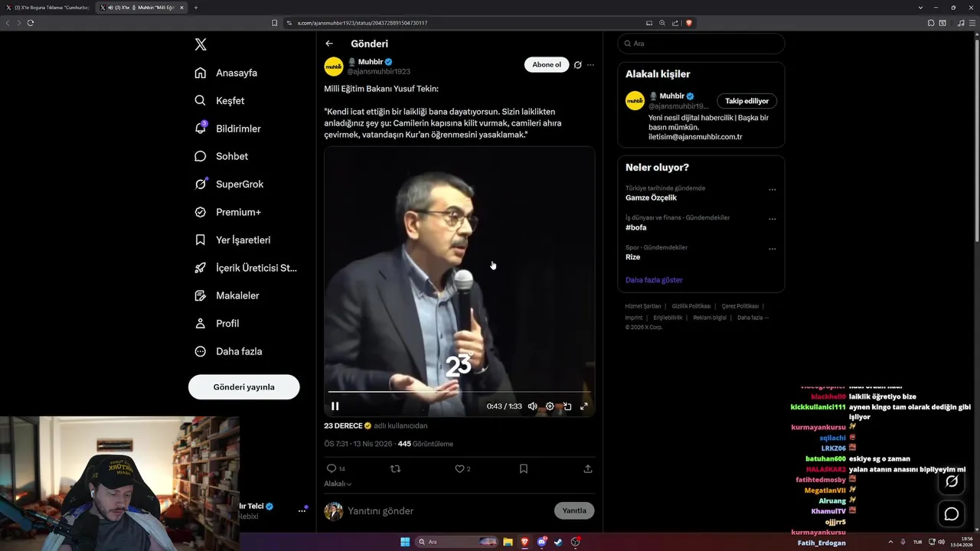
Task: Open more options for Gamze Özçelik trend
Action: click(772, 190)
